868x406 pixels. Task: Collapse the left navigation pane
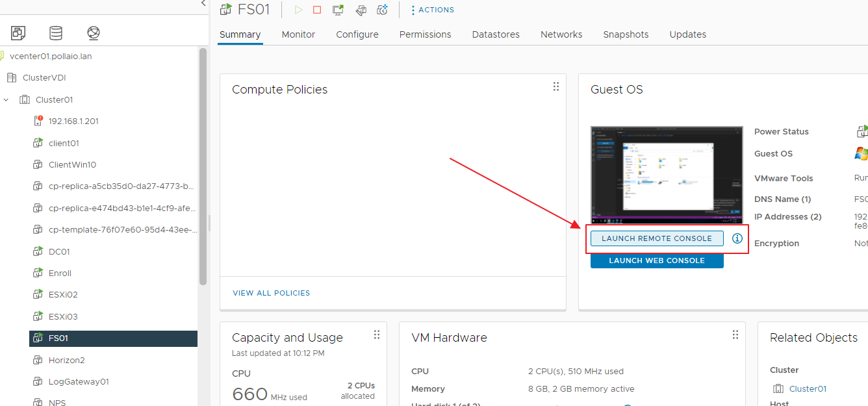[203, 3]
